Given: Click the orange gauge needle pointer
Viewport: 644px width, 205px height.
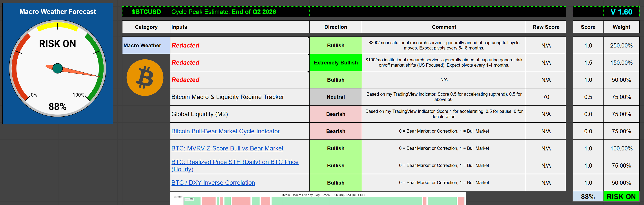Looking at the screenshot, I should [x=80, y=72].
